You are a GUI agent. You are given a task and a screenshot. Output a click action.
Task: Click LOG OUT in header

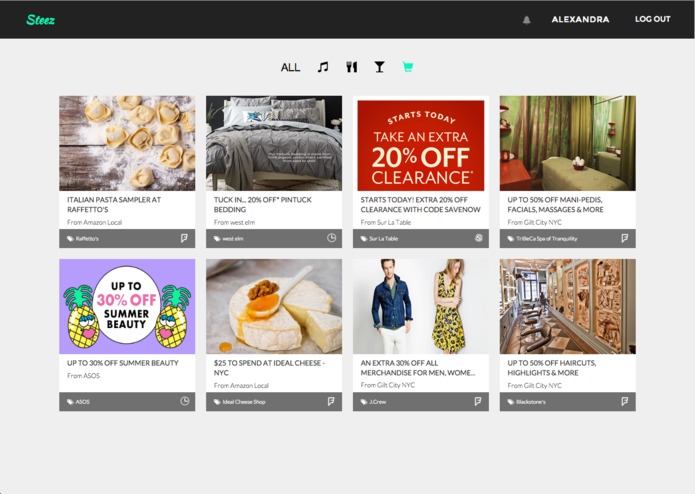(652, 19)
